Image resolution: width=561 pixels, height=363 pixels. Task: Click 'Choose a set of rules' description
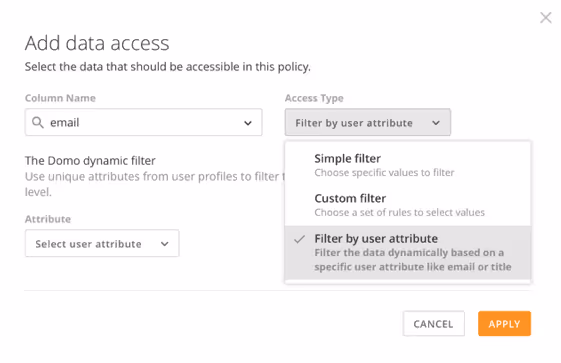[400, 212]
